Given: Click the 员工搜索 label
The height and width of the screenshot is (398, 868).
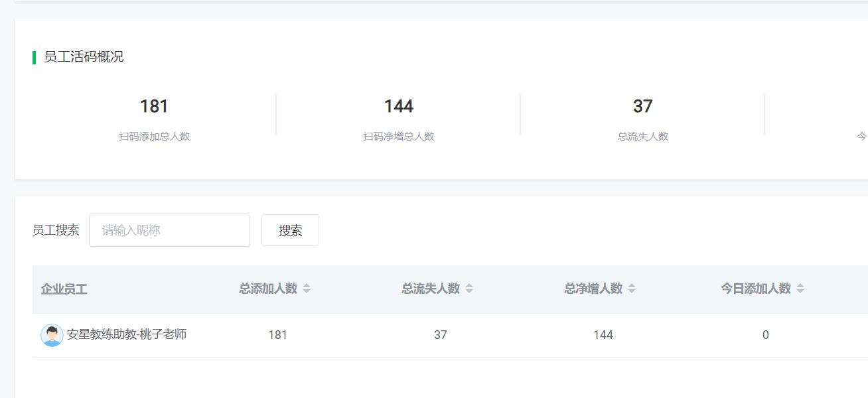Looking at the screenshot, I should click(56, 230).
